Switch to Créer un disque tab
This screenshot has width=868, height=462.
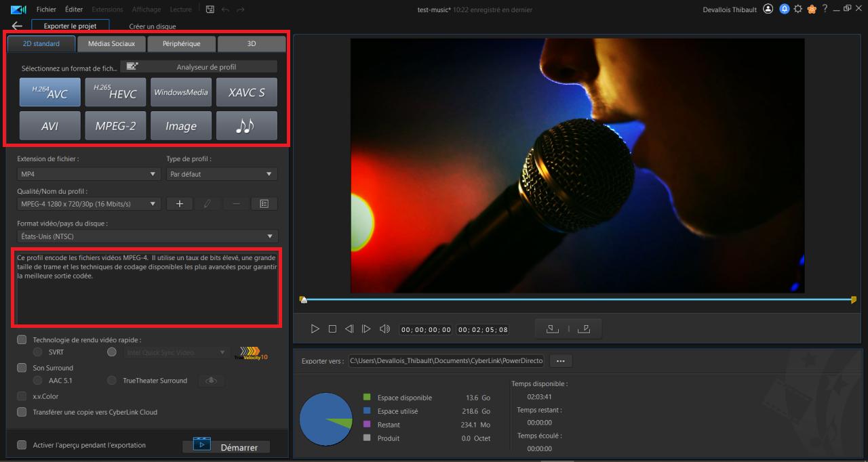pyautogui.click(x=153, y=26)
